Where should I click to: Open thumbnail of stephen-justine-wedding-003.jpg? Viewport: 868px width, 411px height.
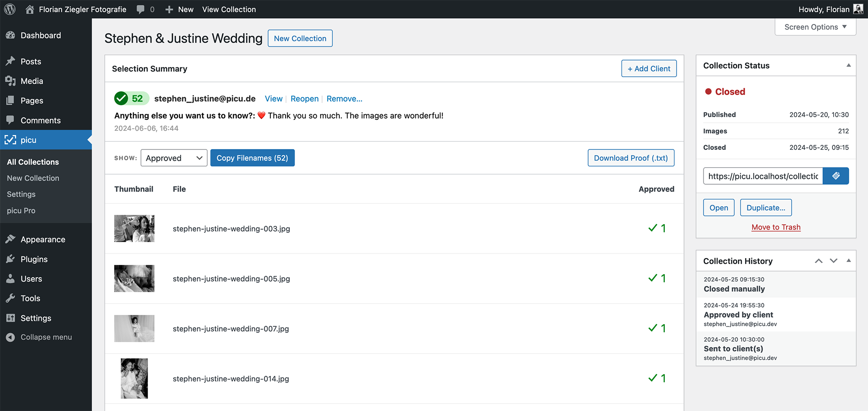134,229
